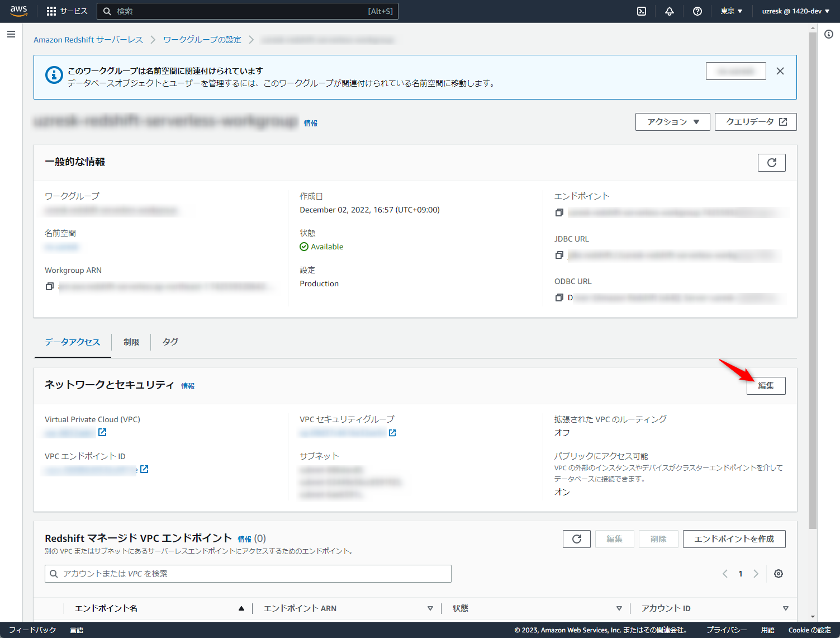
Task: Click the disabled 削除 endpoint button
Action: coord(658,539)
